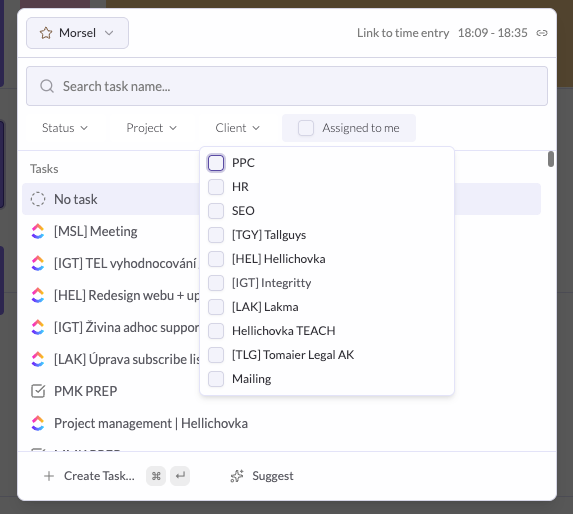
Task: Click the [TLG] Tomaier Legal AK label
Action: tap(293, 355)
